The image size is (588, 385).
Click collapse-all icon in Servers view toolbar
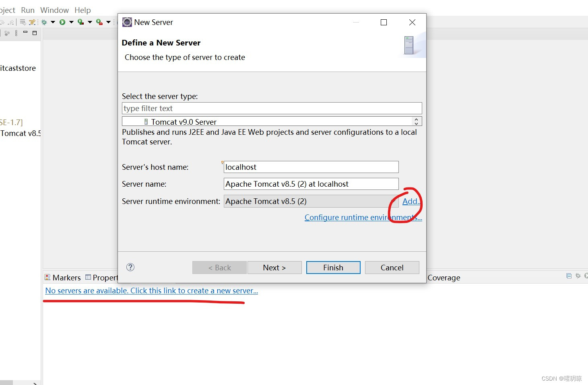point(569,276)
